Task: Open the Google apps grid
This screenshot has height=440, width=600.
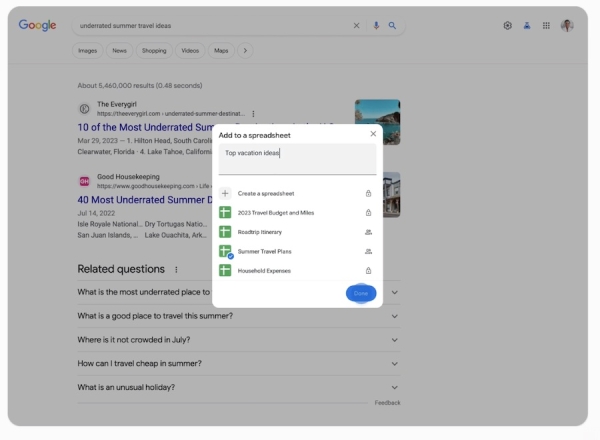Action: click(x=546, y=26)
